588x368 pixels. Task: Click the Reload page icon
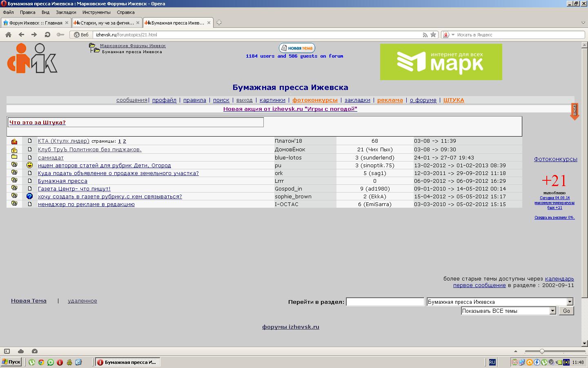point(47,35)
